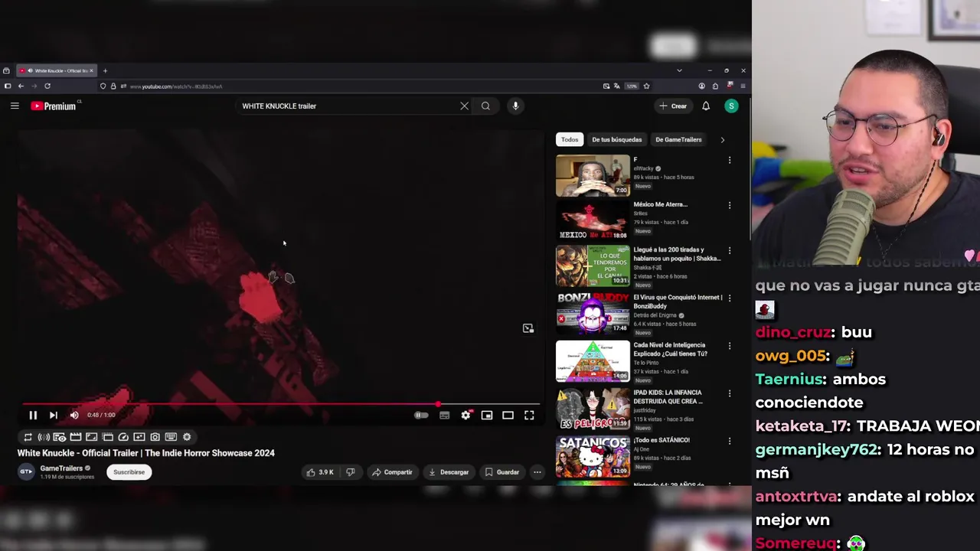Open the video thumbnail titled F
The width and height of the screenshot is (980, 551).
coord(593,175)
